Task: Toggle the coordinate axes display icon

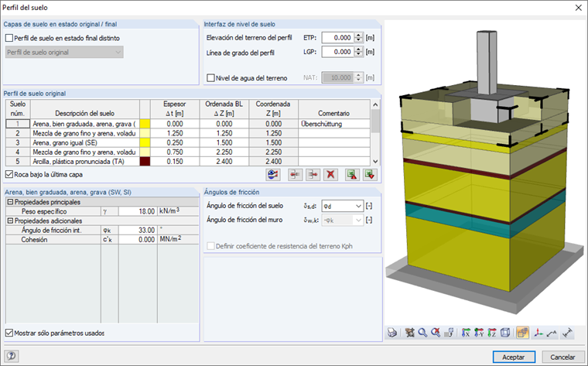Action: point(538,333)
